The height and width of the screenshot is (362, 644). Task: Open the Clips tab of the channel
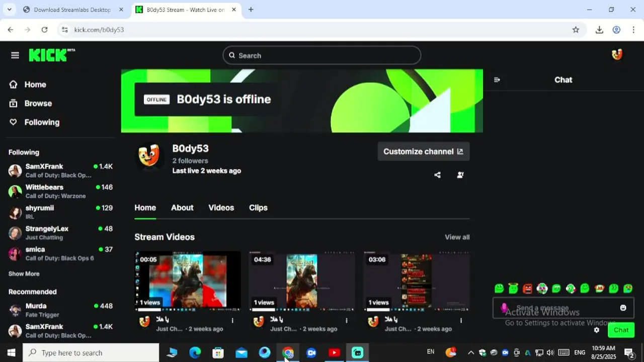pyautogui.click(x=258, y=208)
